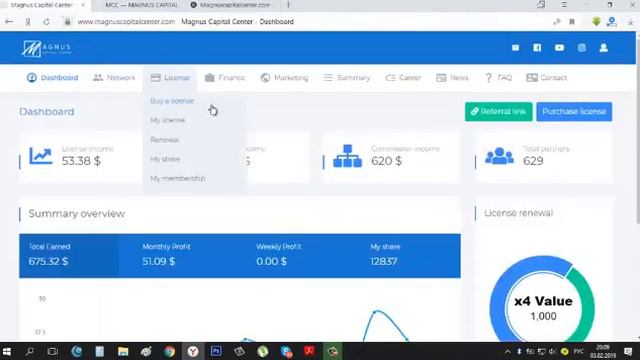Image resolution: width=640 pixels, height=360 pixels.
Task: Open the News menu item
Action: click(452, 78)
